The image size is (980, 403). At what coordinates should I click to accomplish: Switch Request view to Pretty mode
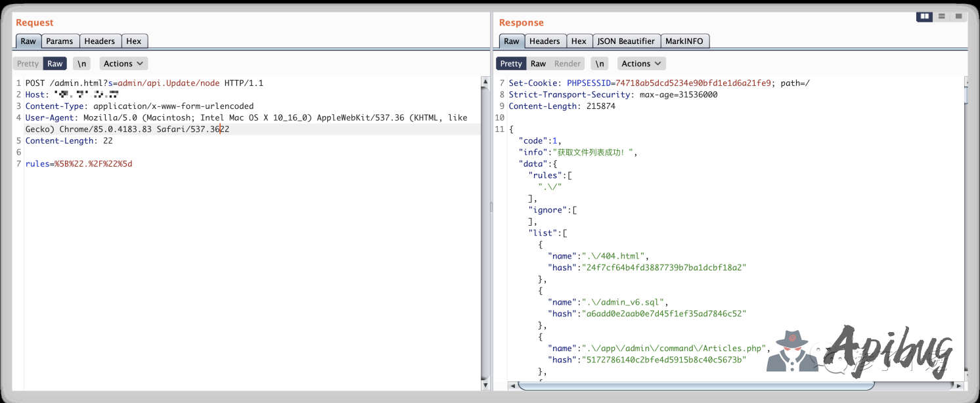tap(28, 64)
